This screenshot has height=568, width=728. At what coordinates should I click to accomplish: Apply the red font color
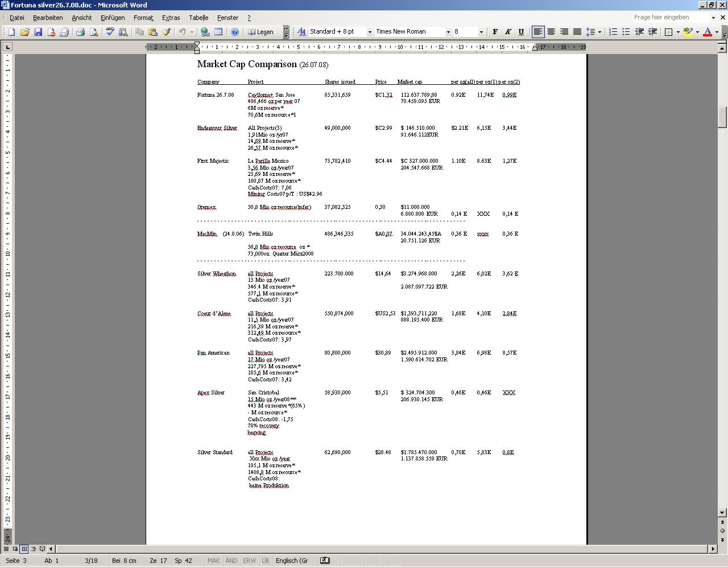click(x=708, y=32)
